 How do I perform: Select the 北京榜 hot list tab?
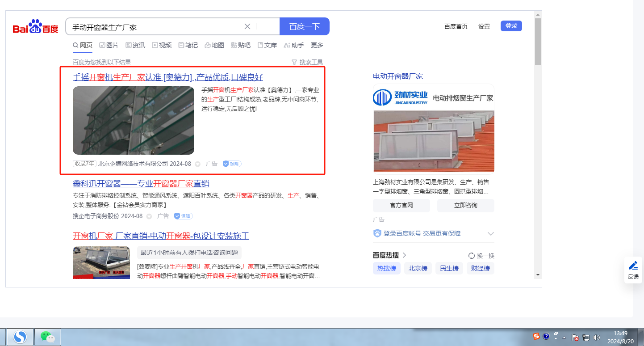click(x=418, y=268)
